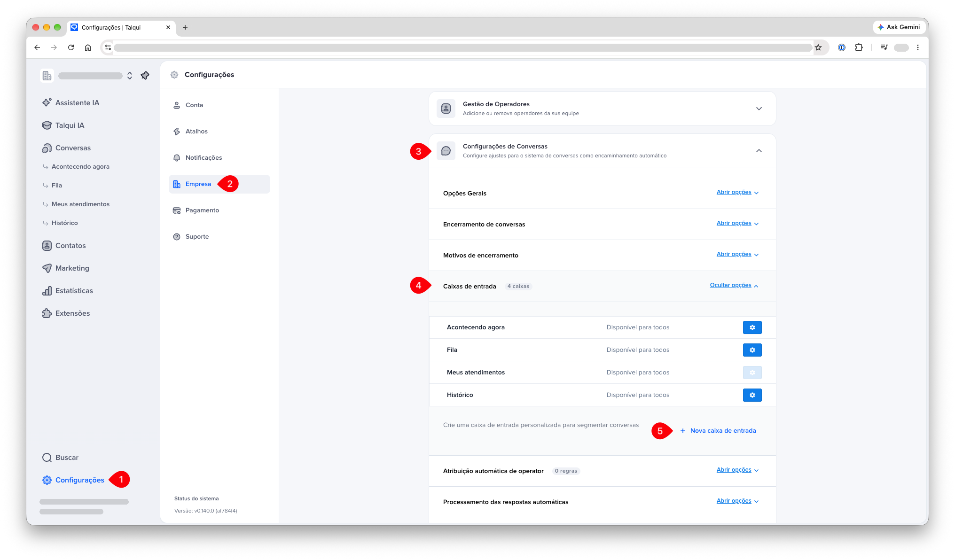Select Pagamento settings tab
The width and height of the screenshot is (955, 560).
219,210
